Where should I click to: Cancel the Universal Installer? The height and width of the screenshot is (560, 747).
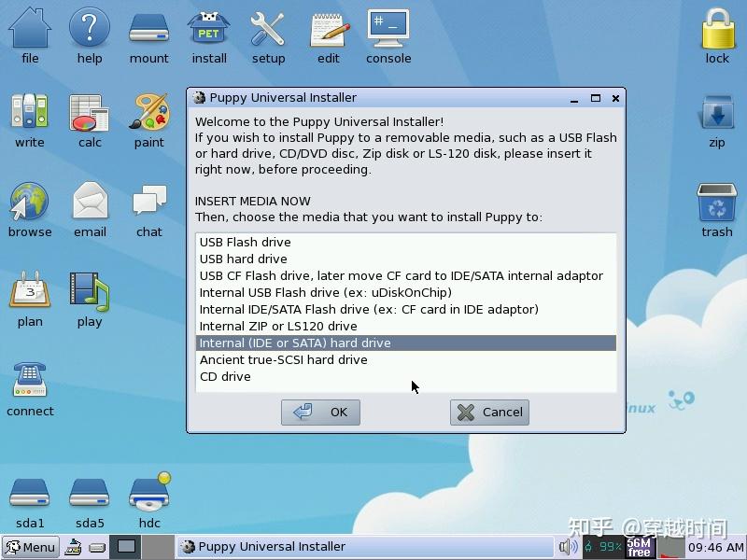(x=489, y=412)
